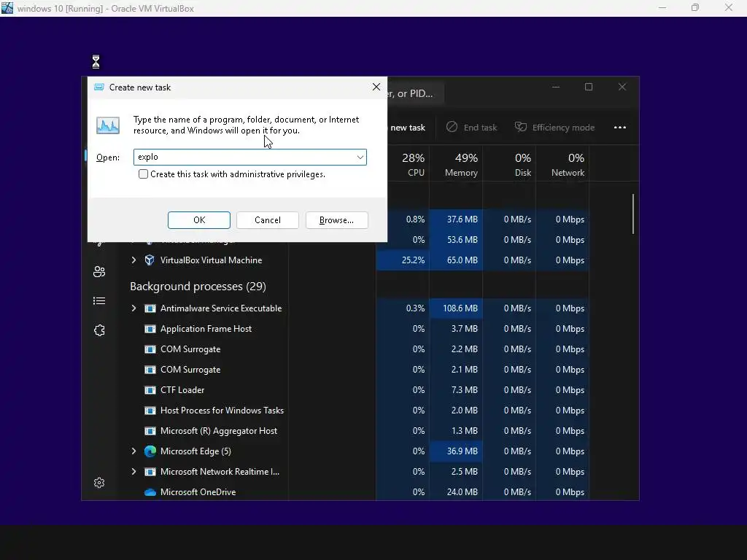Click the 108.6 MB memory cell
This screenshot has height=560, width=747.
pos(456,308)
